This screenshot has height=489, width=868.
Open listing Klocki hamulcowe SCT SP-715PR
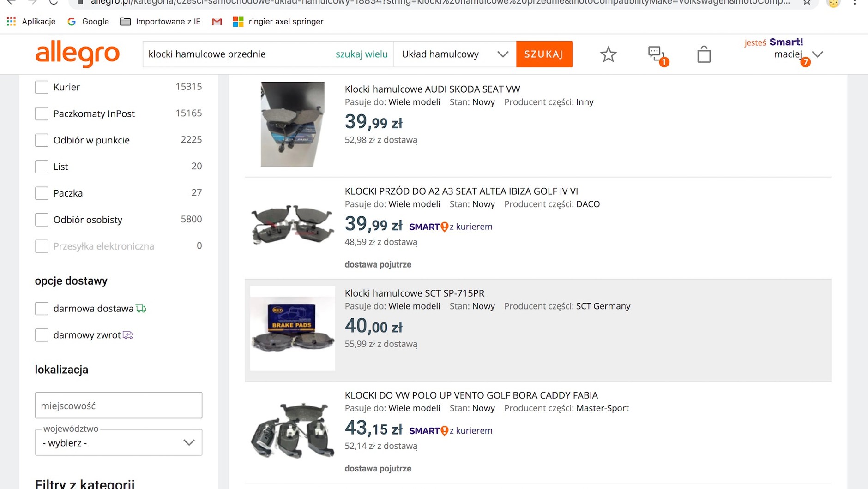click(x=414, y=293)
